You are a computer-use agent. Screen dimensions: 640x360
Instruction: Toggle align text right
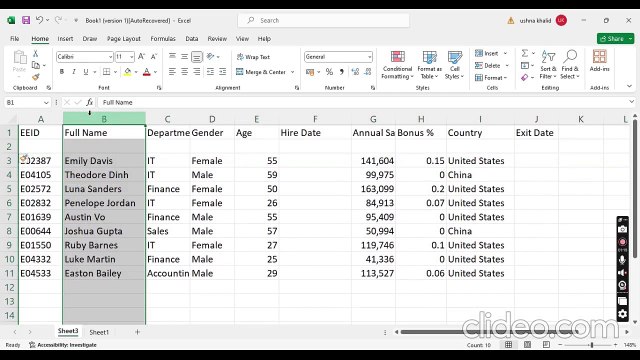coord(197,72)
